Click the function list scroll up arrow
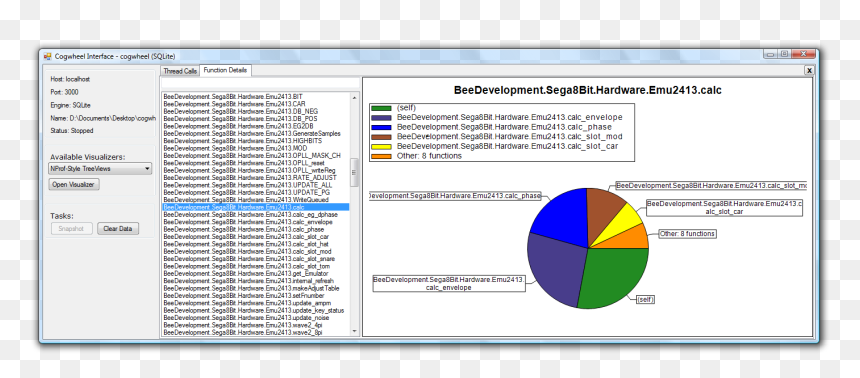860x378 pixels. pos(354,97)
